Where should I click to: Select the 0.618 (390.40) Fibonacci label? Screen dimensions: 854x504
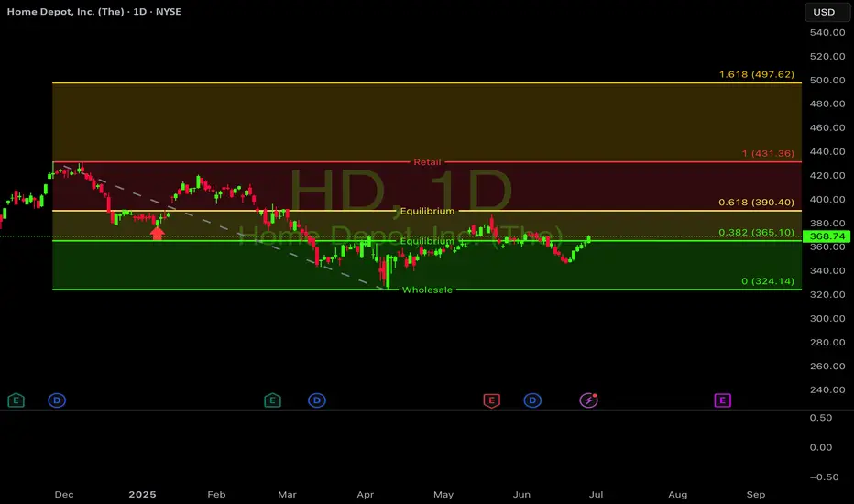tap(756, 203)
